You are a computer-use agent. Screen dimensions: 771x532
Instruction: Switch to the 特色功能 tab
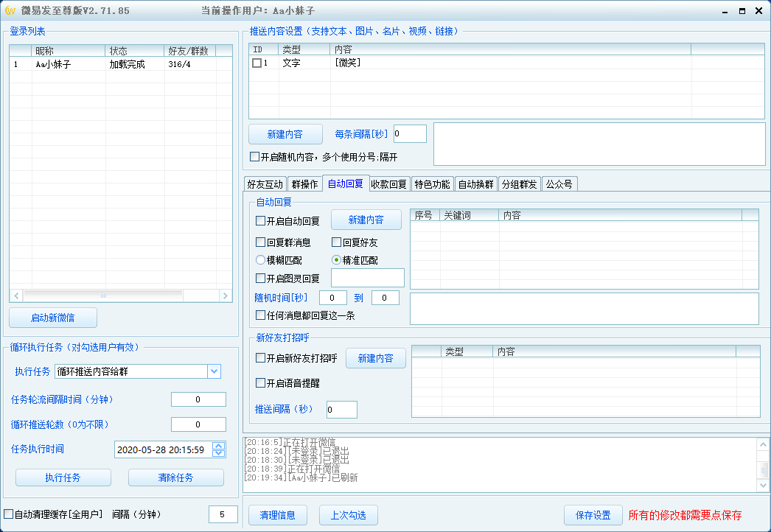432,183
